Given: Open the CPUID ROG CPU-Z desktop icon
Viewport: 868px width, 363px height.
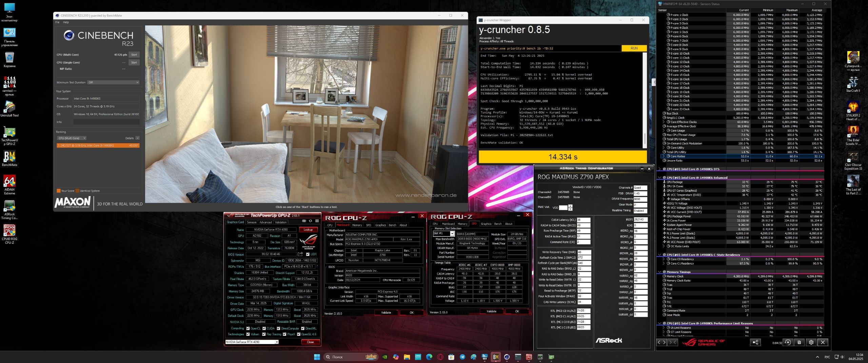Looking at the screenshot, I should click(x=9, y=234).
